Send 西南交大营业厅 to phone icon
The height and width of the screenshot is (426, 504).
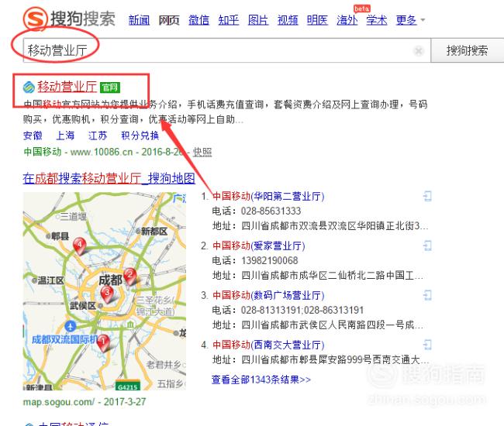tap(427, 345)
